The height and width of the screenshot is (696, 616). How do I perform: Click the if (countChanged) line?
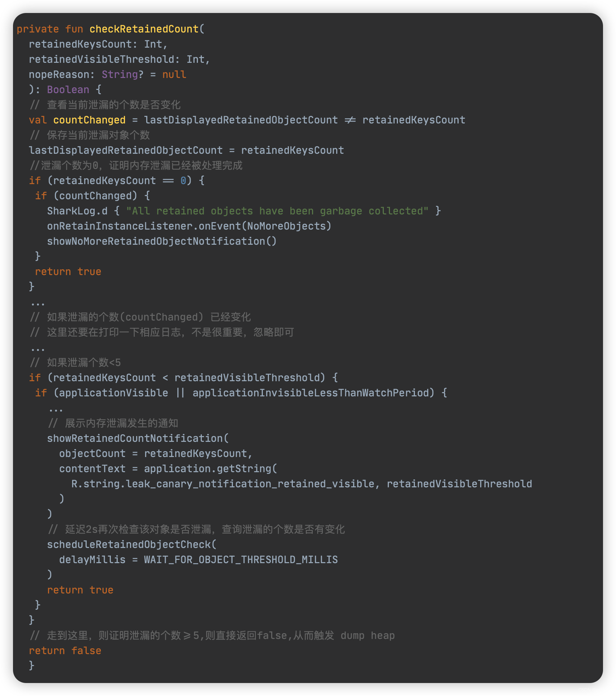pos(92,196)
